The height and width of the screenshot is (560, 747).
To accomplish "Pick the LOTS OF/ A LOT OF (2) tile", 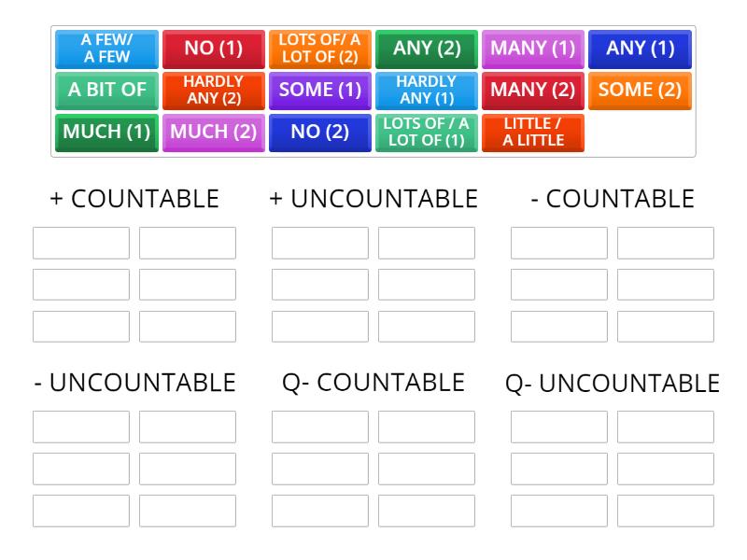I will pyautogui.click(x=319, y=49).
